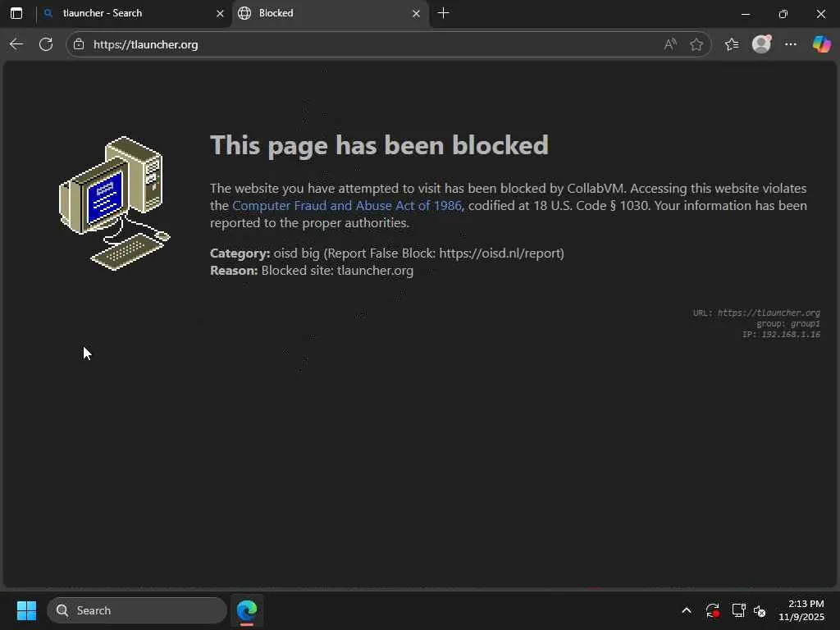Click the taskbar Search box
Screen dimensions: 840x630
click(x=137, y=610)
